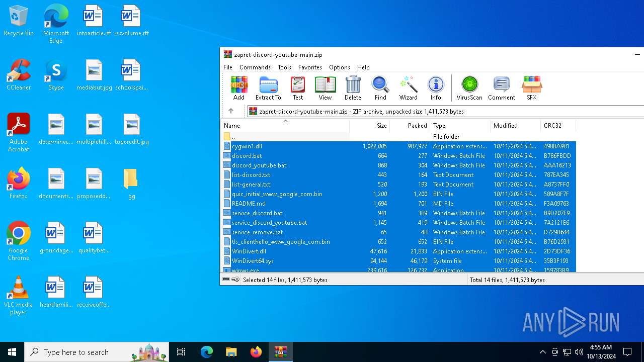Click the archive path address field

445,111
